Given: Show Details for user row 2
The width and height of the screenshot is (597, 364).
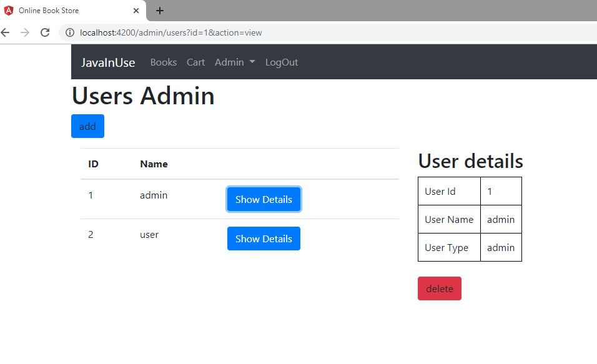Looking at the screenshot, I should [264, 239].
